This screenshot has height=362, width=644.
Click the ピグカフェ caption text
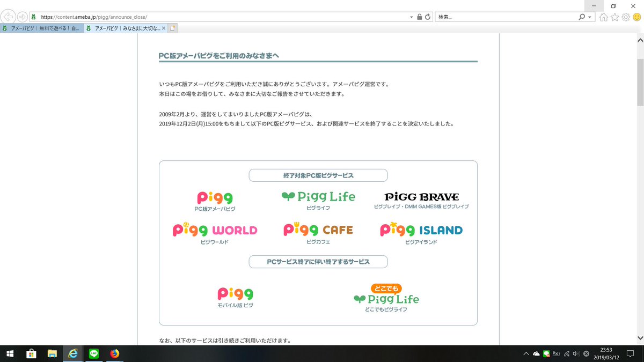tap(318, 242)
